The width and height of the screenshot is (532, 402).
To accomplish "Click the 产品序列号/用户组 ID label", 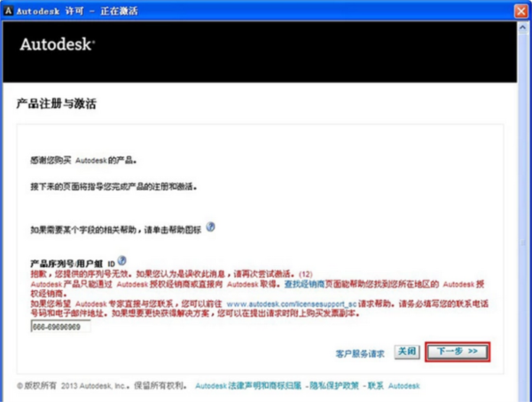I will 73,264.
